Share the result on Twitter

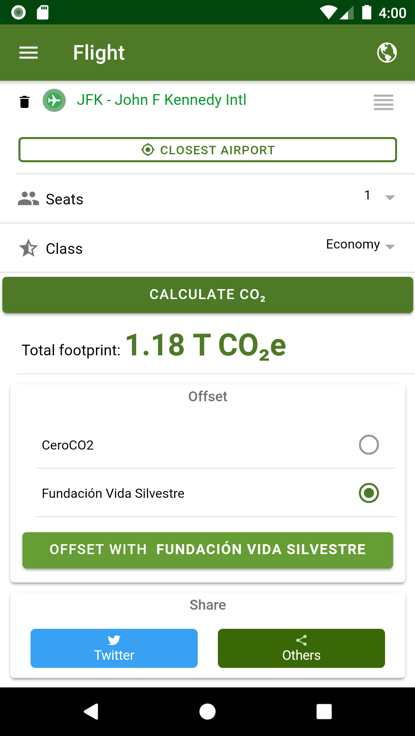pyautogui.click(x=114, y=648)
